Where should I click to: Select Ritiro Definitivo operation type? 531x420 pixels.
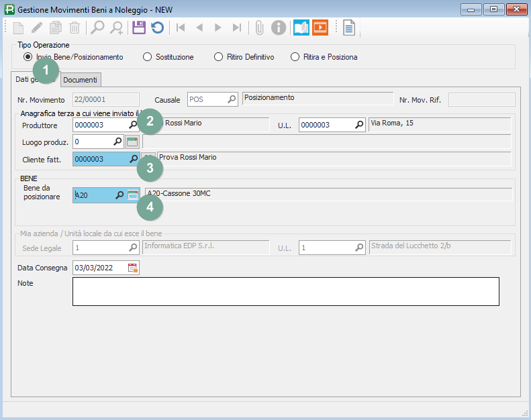pyautogui.click(x=218, y=57)
